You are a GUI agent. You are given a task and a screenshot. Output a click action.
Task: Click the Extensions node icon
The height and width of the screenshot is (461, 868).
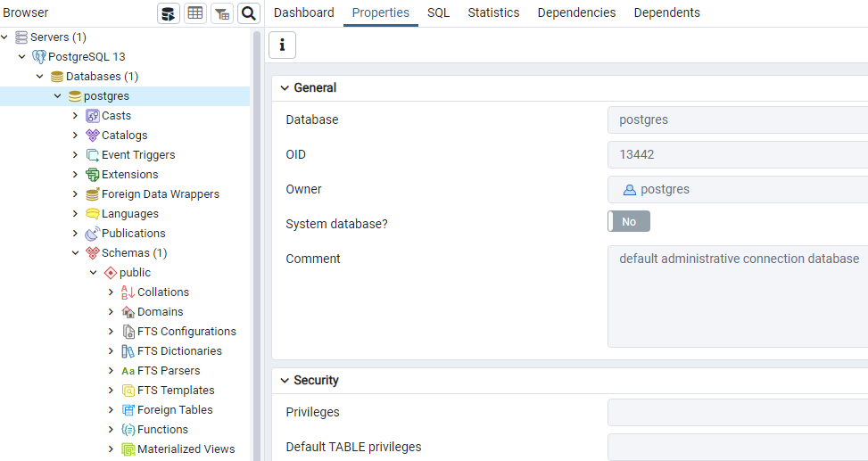click(x=93, y=175)
